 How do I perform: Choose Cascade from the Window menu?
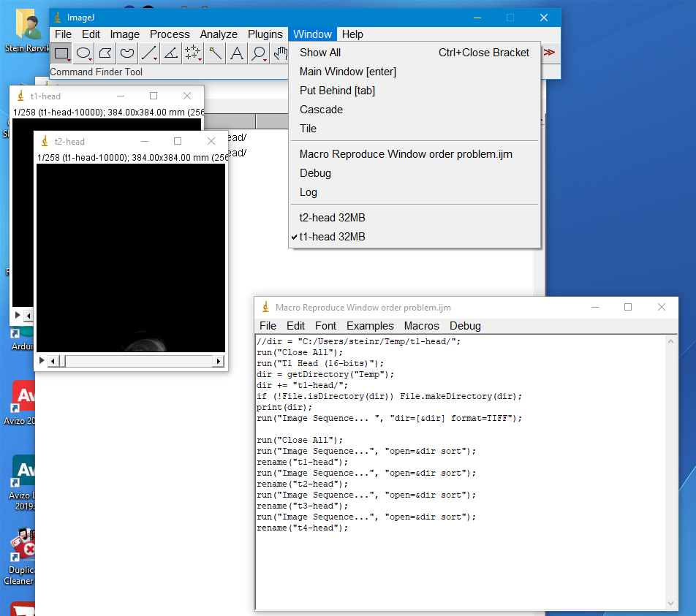click(321, 110)
